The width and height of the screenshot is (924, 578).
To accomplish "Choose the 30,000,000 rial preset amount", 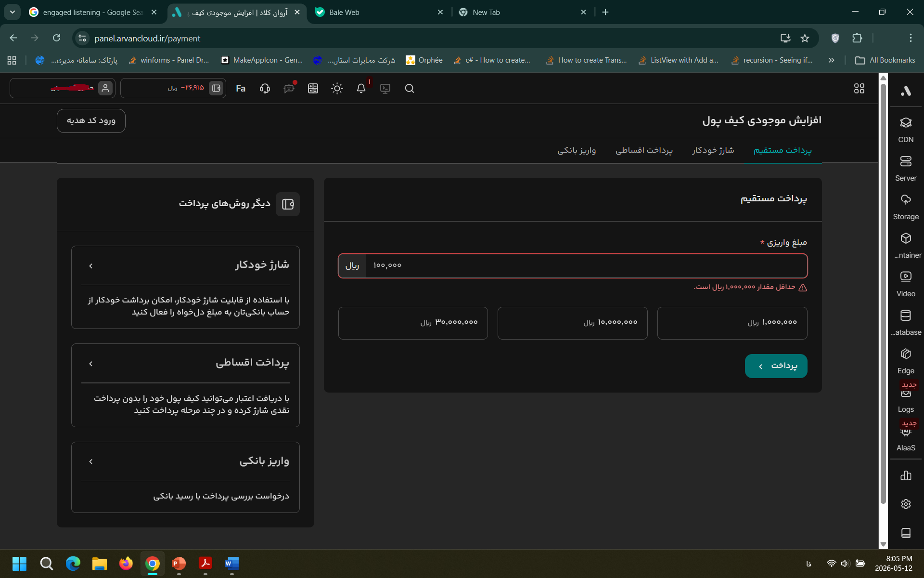I will (413, 323).
